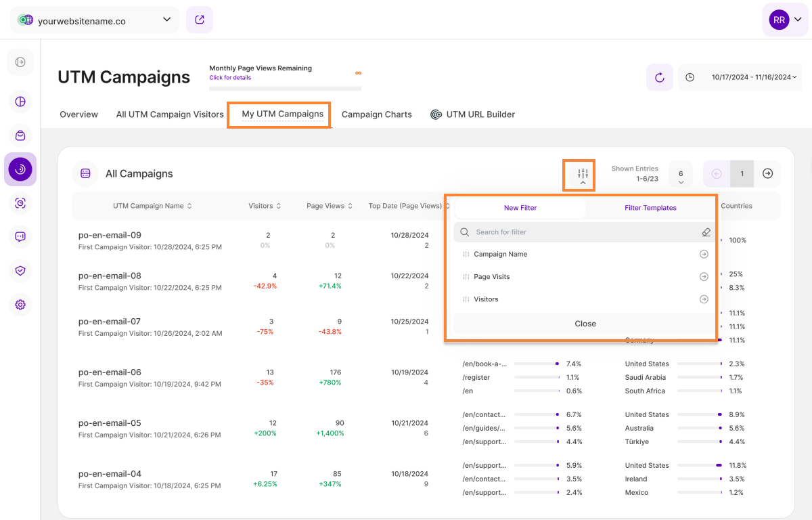Image resolution: width=812 pixels, height=520 pixels.
Task: Click the eraser icon in filter search
Action: point(706,232)
